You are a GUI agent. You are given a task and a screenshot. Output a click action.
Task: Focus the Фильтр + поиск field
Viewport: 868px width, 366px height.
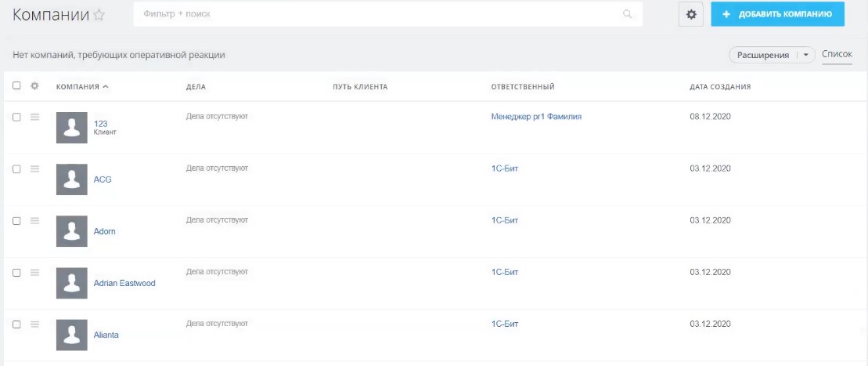click(376, 14)
